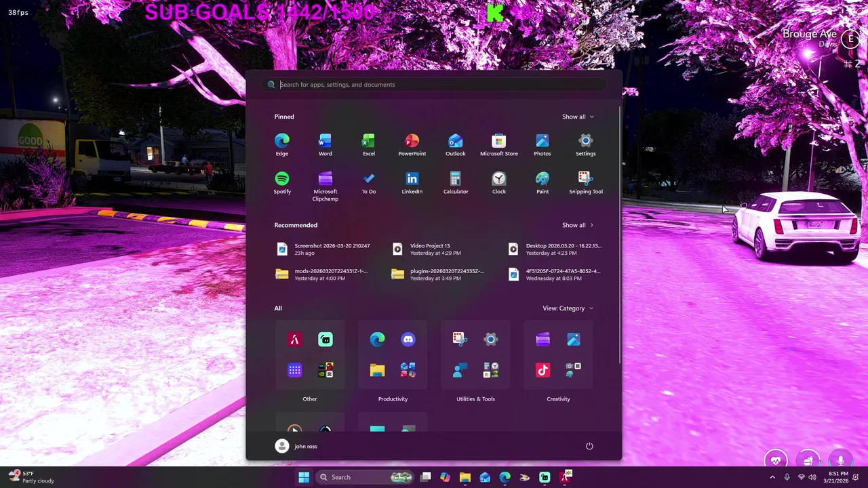Launch Paint from pinned apps

(x=542, y=182)
